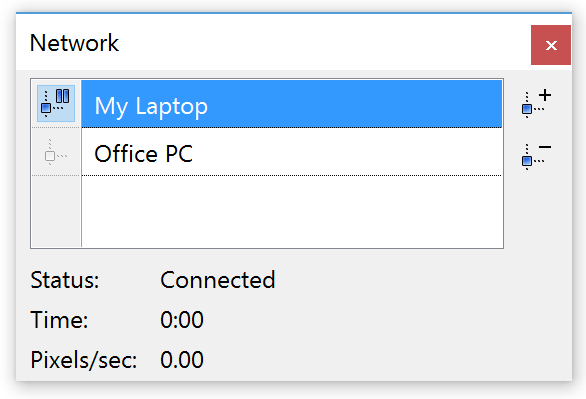Remove the selected network server
586x399 pixels.
[x=536, y=156]
